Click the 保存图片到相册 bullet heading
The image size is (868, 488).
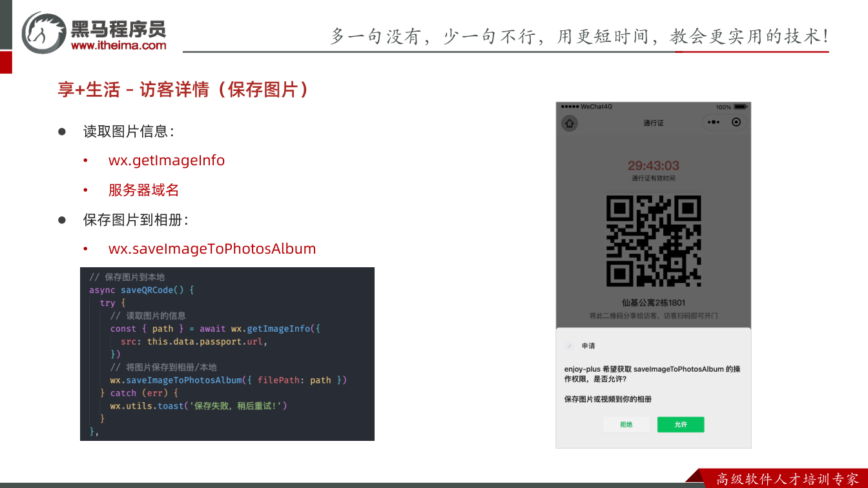point(136,220)
